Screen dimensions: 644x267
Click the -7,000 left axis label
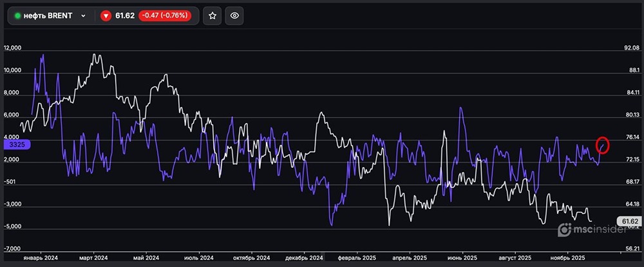pyautogui.click(x=13, y=248)
